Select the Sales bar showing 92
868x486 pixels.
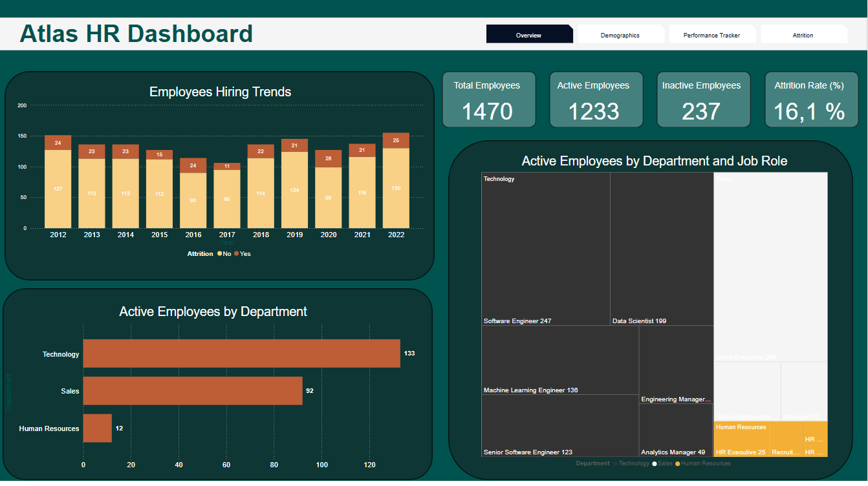pyautogui.click(x=193, y=391)
